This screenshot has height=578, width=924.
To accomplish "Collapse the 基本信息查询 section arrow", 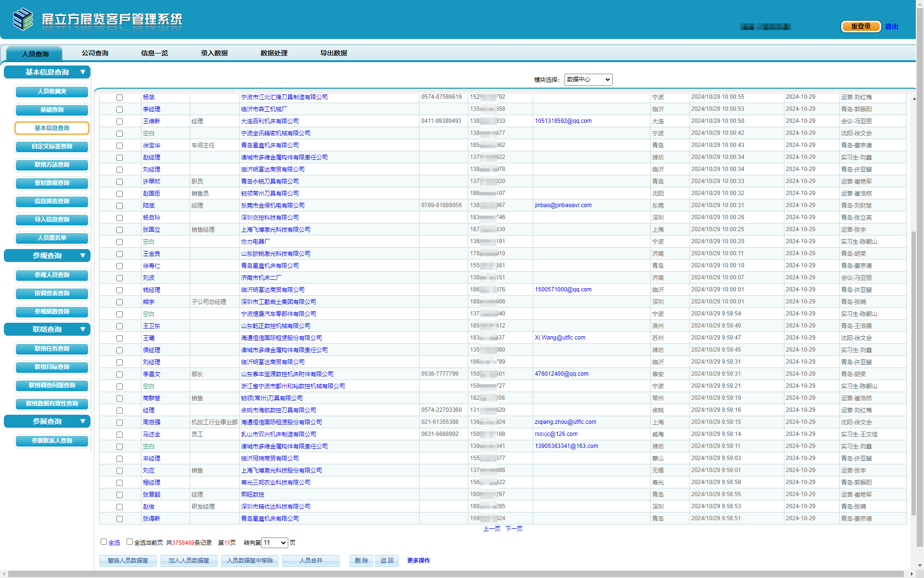I will (83, 72).
